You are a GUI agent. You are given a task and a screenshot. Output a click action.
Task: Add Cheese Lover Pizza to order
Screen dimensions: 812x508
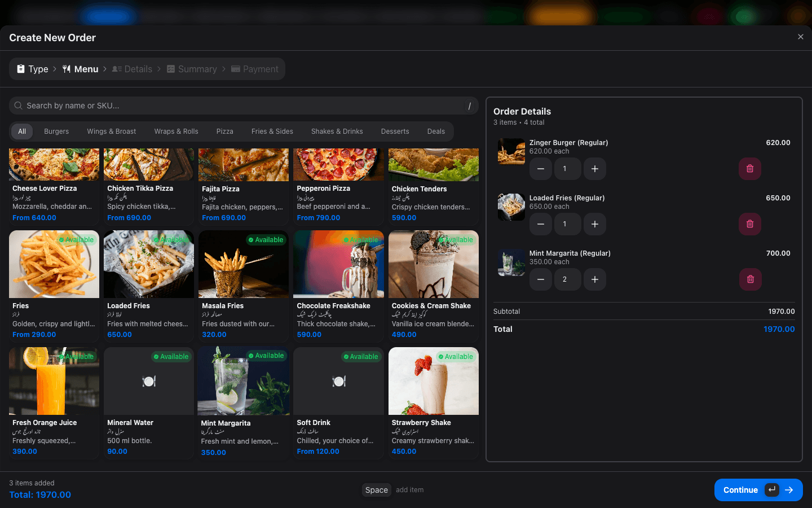[54, 187]
